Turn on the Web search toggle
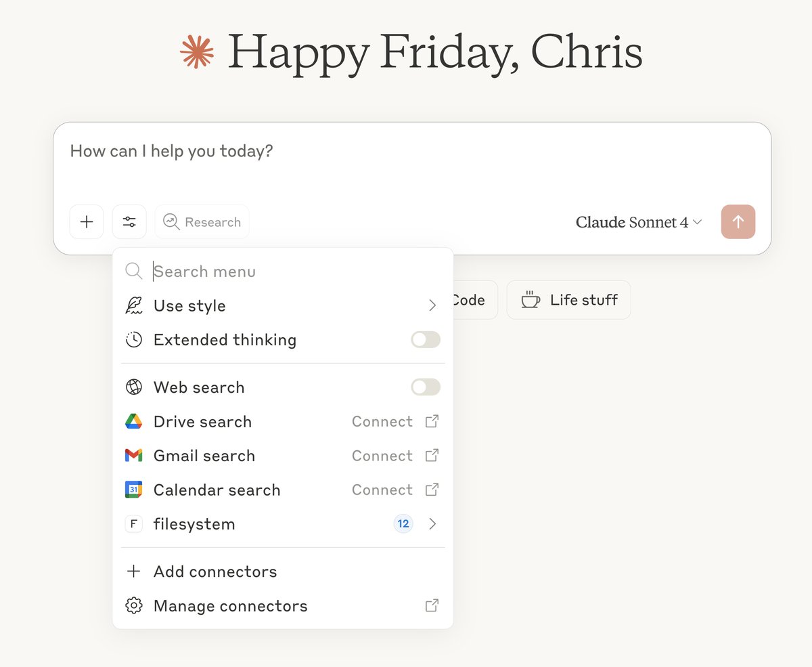 tap(426, 387)
